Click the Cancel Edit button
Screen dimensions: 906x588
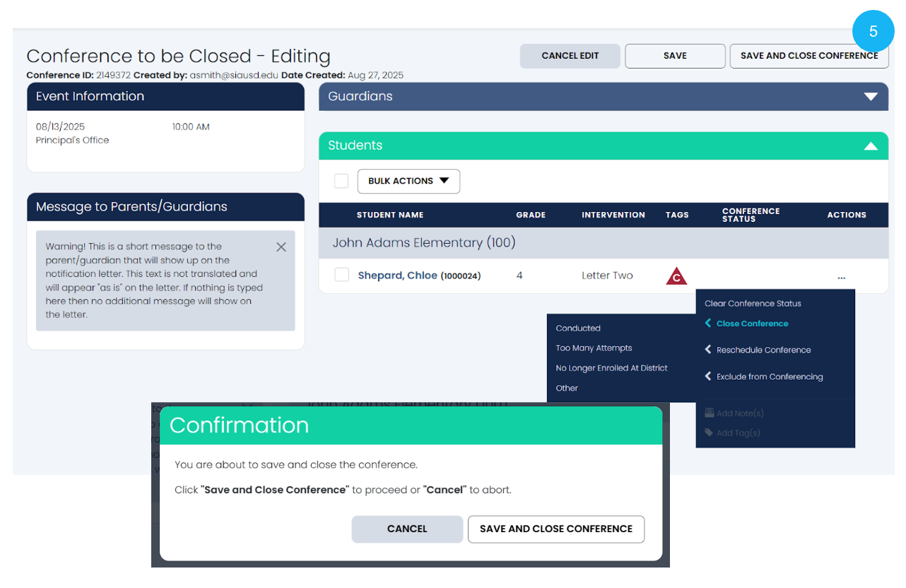point(570,57)
